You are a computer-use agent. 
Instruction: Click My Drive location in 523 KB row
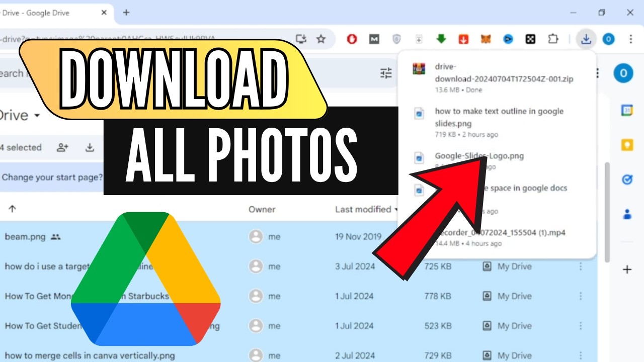point(507,326)
